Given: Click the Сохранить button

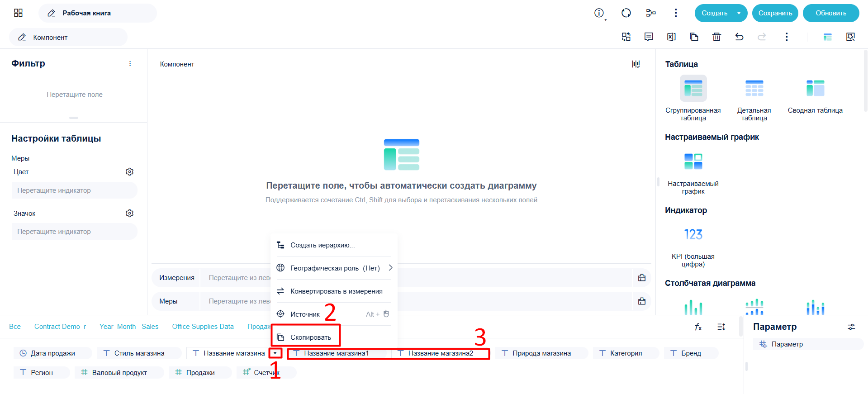Looking at the screenshot, I should (x=775, y=13).
